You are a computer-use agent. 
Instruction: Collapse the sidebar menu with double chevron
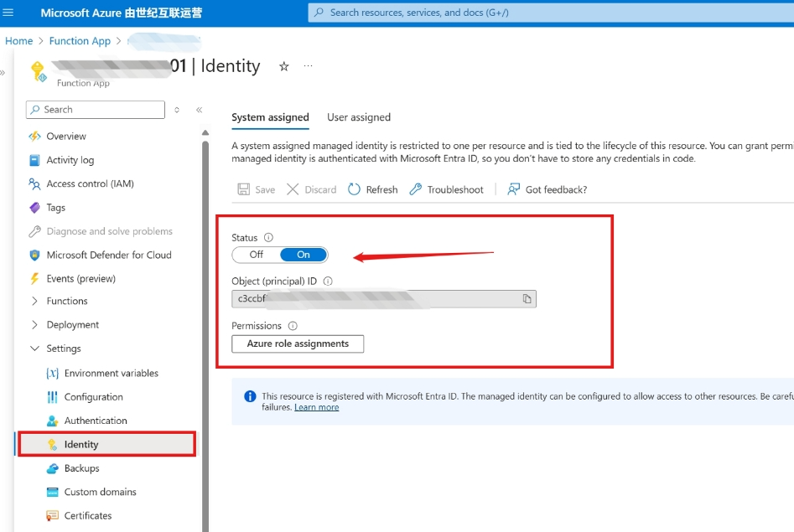click(x=199, y=110)
